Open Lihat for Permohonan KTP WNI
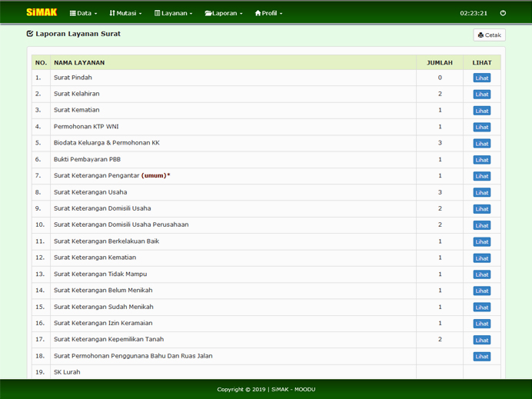The image size is (532, 399). [481, 127]
